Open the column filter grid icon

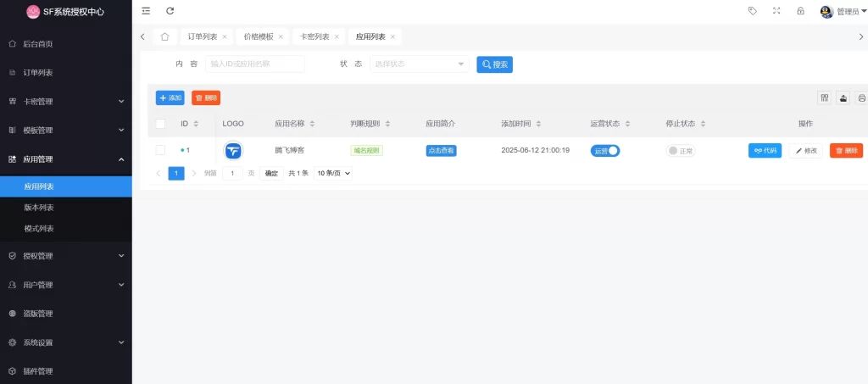pyautogui.click(x=824, y=97)
